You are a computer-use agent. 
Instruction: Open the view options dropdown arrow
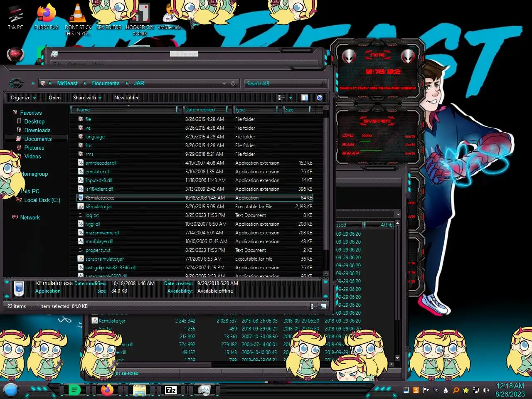point(291,98)
